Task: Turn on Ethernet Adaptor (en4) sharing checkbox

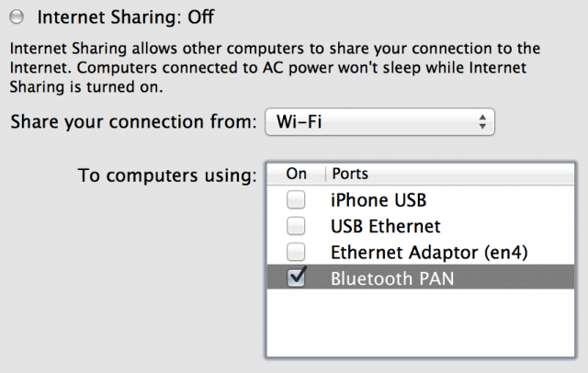Action: (x=296, y=252)
